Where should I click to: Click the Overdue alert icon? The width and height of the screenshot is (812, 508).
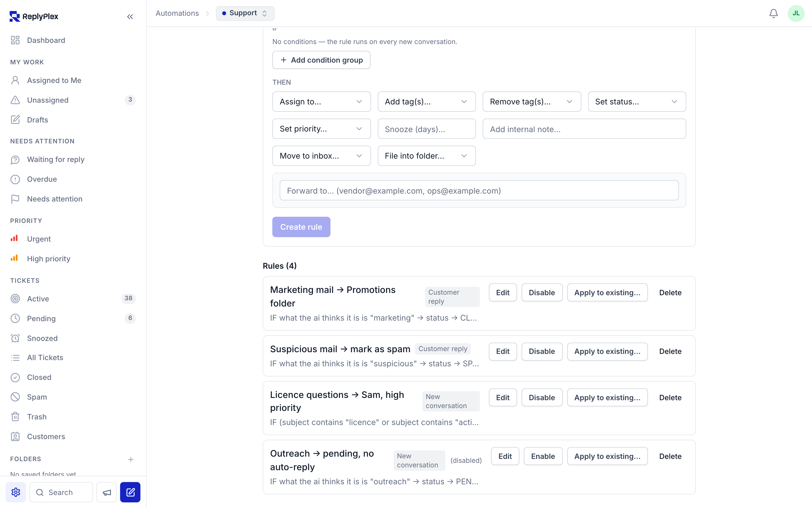[15, 179]
